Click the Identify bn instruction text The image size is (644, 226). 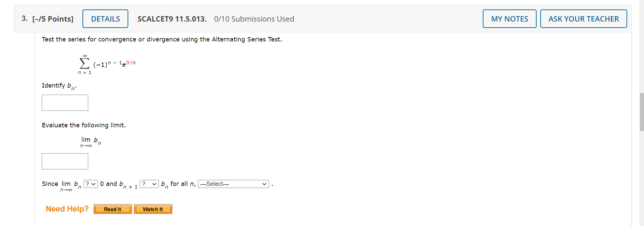click(x=59, y=86)
